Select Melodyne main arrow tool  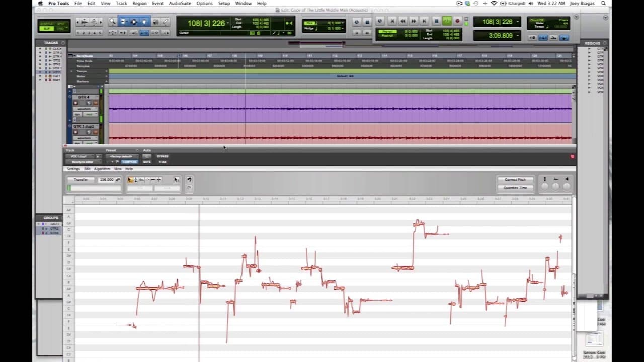pos(131,179)
